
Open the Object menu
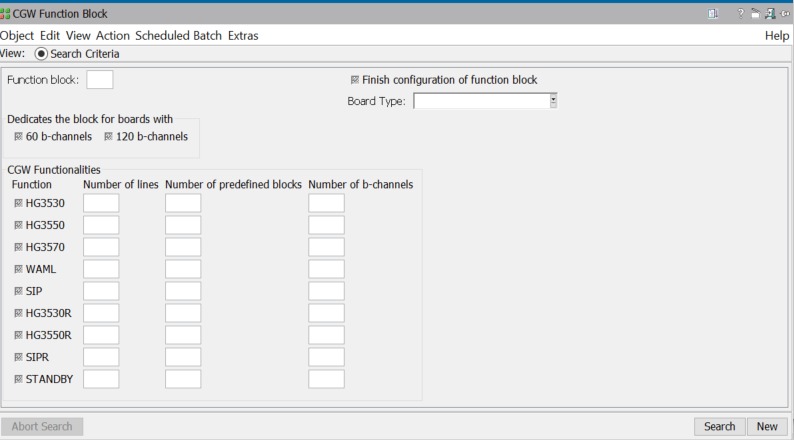tap(17, 35)
